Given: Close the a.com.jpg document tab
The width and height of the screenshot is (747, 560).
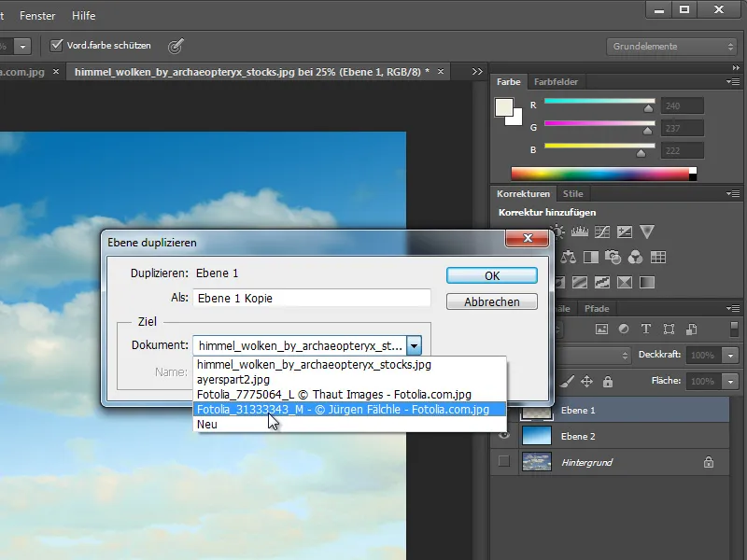Looking at the screenshot, I should 56,72.
